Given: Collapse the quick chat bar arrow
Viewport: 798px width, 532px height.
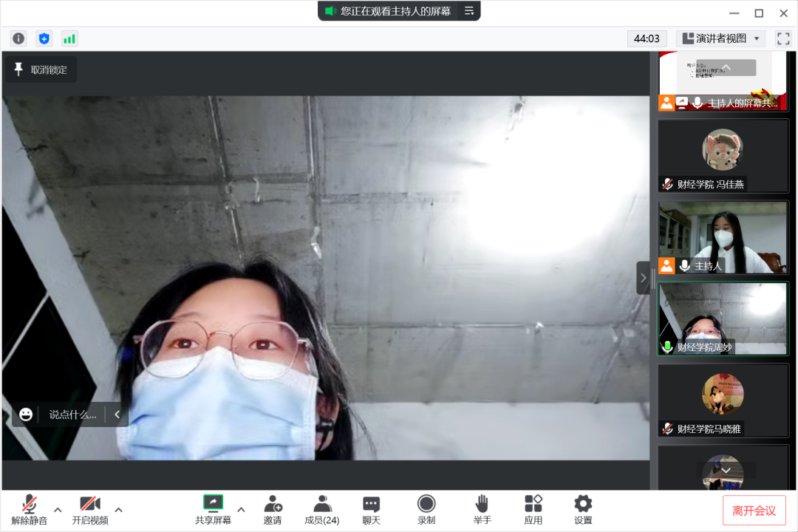Looking at the screenshot, I should pos(117,415).
